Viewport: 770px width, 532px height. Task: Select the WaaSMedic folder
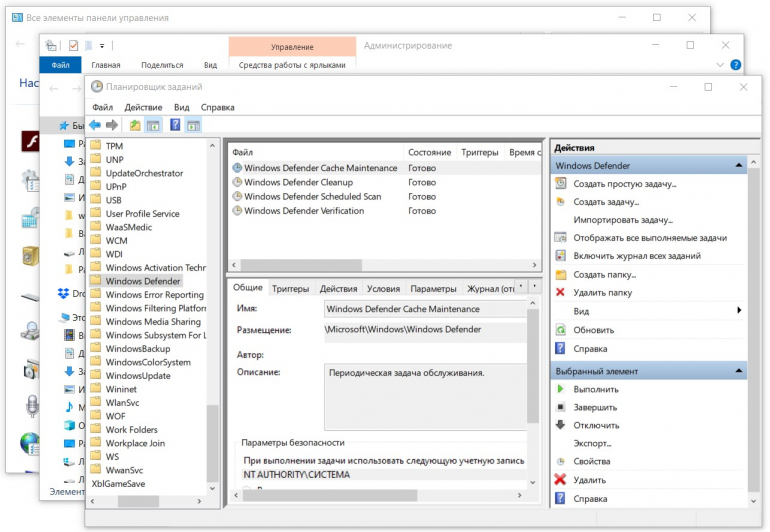coord(129,227)
